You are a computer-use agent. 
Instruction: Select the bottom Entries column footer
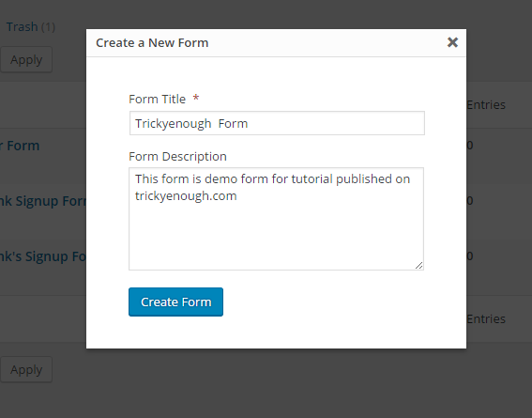click(486, 318)
